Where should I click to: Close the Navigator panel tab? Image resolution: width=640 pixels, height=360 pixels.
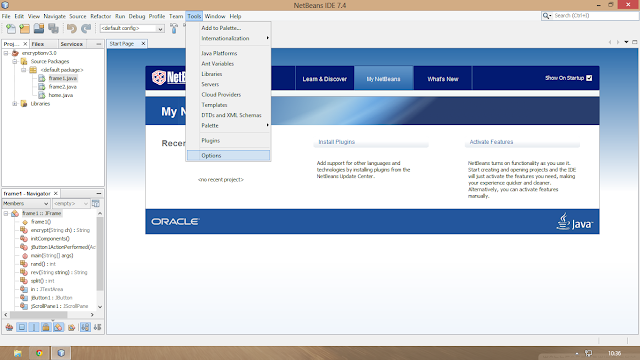tap(56, 193)
